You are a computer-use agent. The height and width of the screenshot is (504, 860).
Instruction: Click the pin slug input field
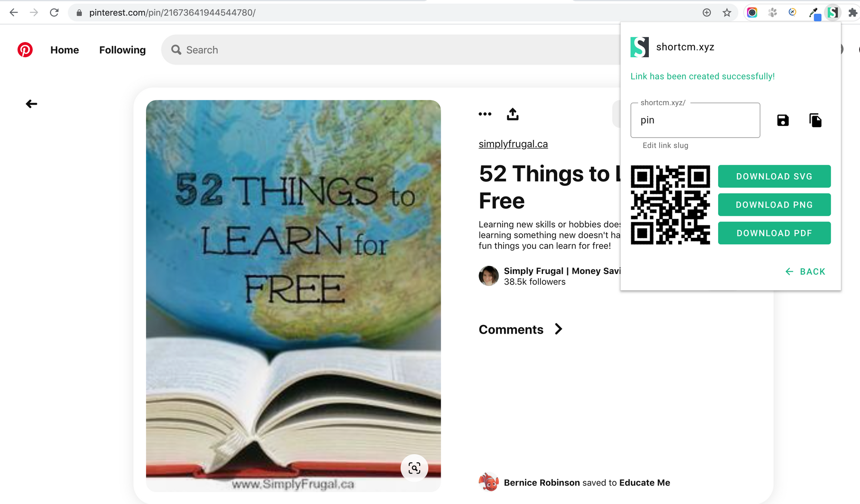click(x=695, y=120)
